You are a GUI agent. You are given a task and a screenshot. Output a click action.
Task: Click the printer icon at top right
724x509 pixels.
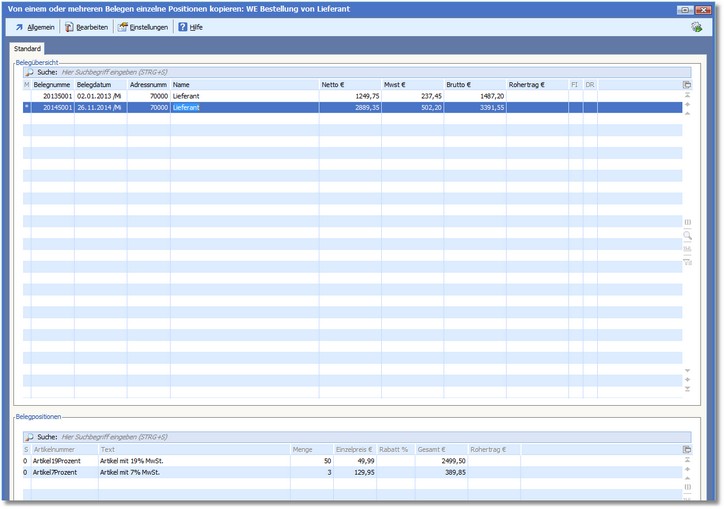click(696, 27)
